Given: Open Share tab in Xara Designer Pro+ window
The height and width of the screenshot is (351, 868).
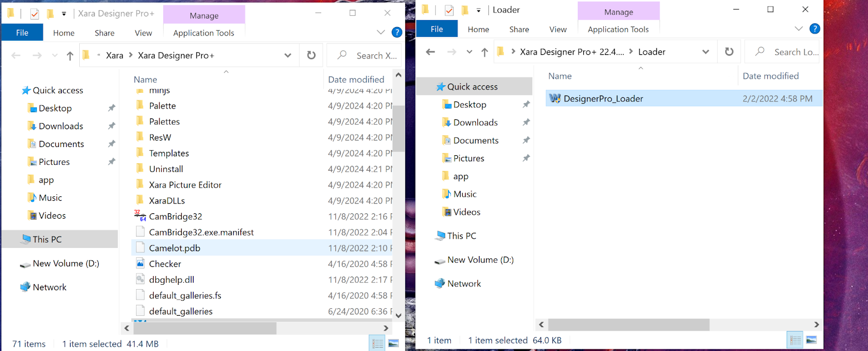Looking at the screenshot, I should (x=105, y=33).
